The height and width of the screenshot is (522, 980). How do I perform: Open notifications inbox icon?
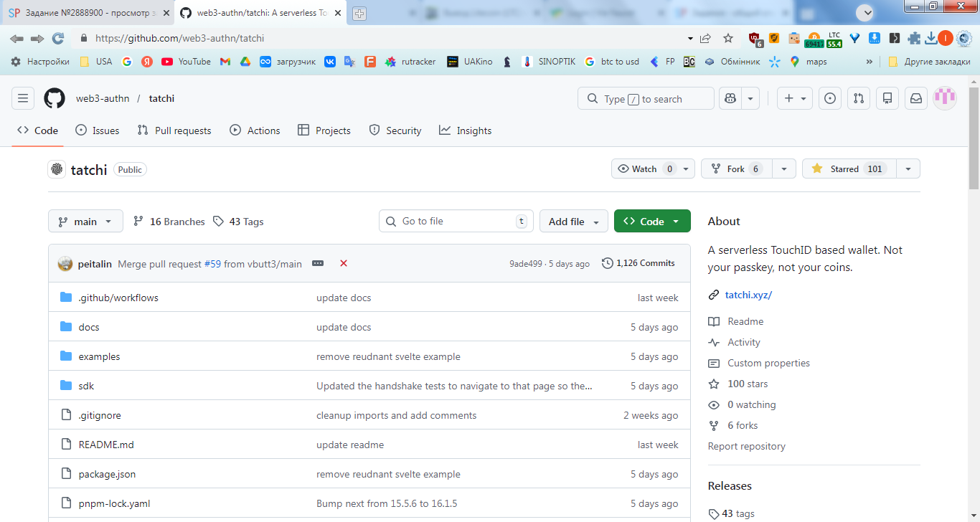point(916,98)
